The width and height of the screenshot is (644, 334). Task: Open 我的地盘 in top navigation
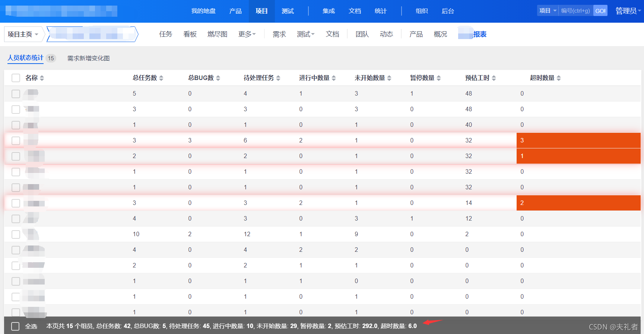203,11
